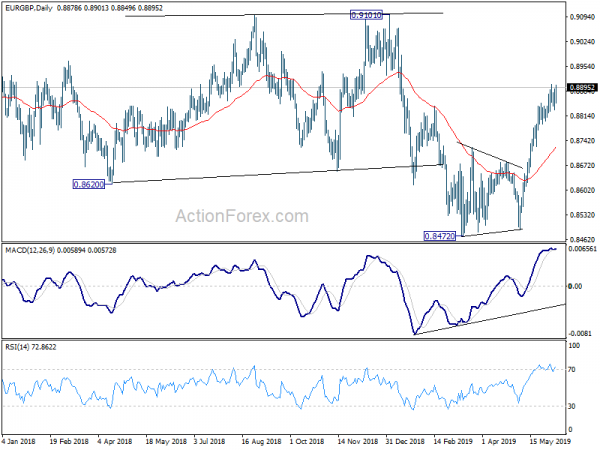Image resolution: width=600 pixels, height=450 pixels.
Task: Click the RSI 30 level label
Action: [x=572, y=406]
